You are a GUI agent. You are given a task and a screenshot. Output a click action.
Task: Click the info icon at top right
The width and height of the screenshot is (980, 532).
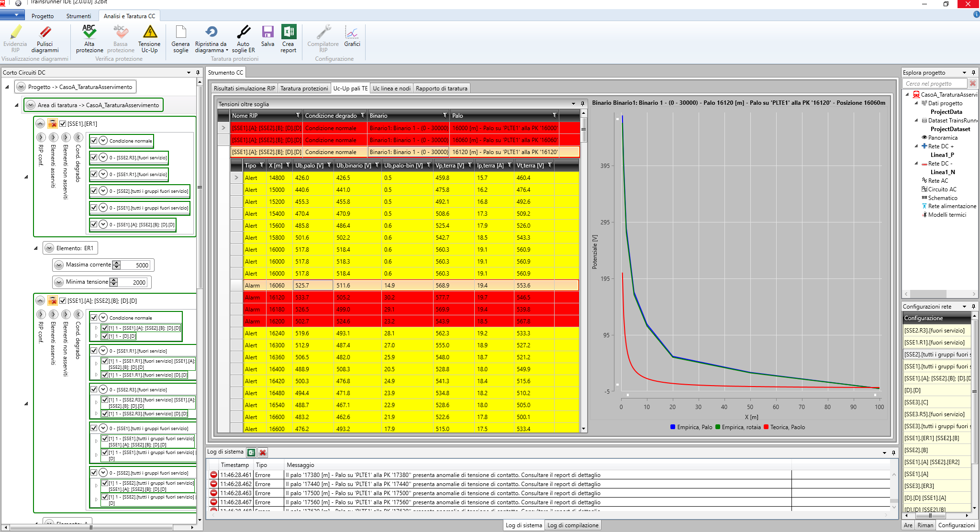tap(976, 14)
